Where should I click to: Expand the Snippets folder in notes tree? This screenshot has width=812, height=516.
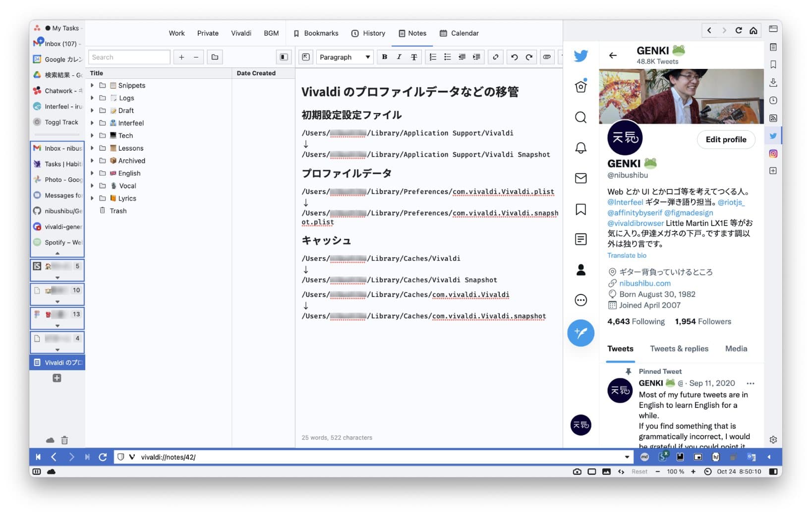92,85
